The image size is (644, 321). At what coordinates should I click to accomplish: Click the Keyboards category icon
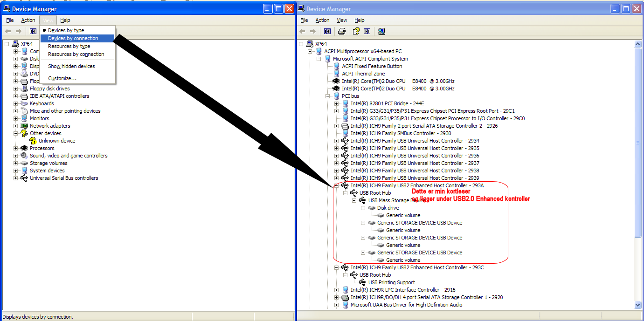(24, 103)
